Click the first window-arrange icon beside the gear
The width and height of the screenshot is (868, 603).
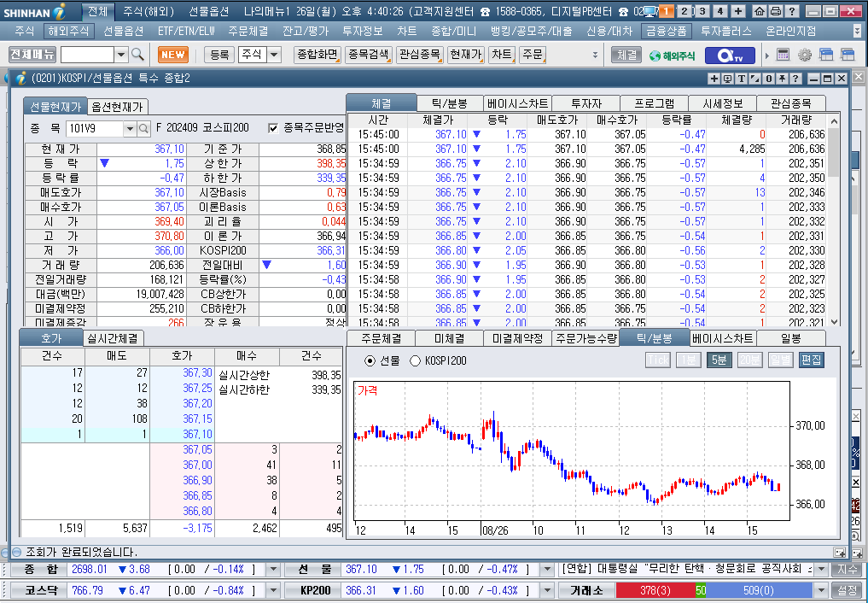click(826, 55)
